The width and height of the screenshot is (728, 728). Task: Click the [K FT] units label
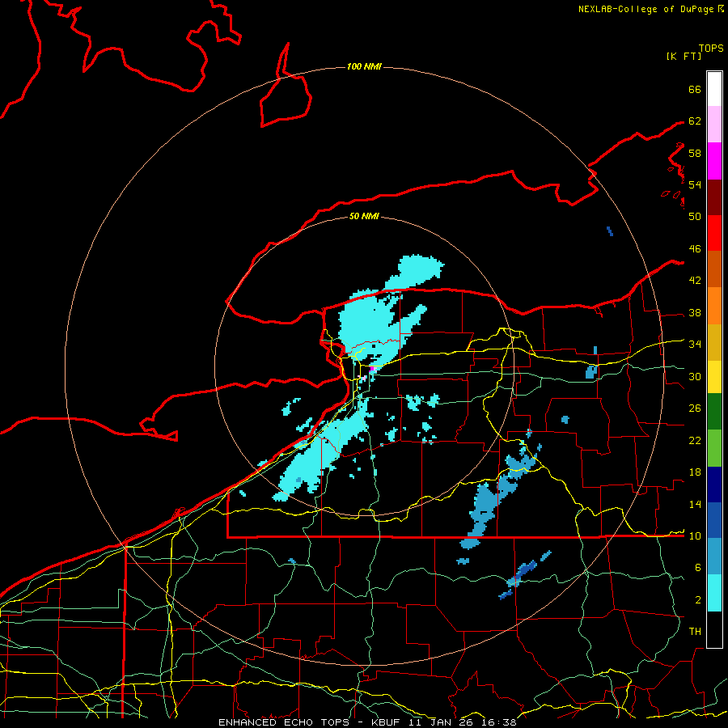[x=684, y=56]
